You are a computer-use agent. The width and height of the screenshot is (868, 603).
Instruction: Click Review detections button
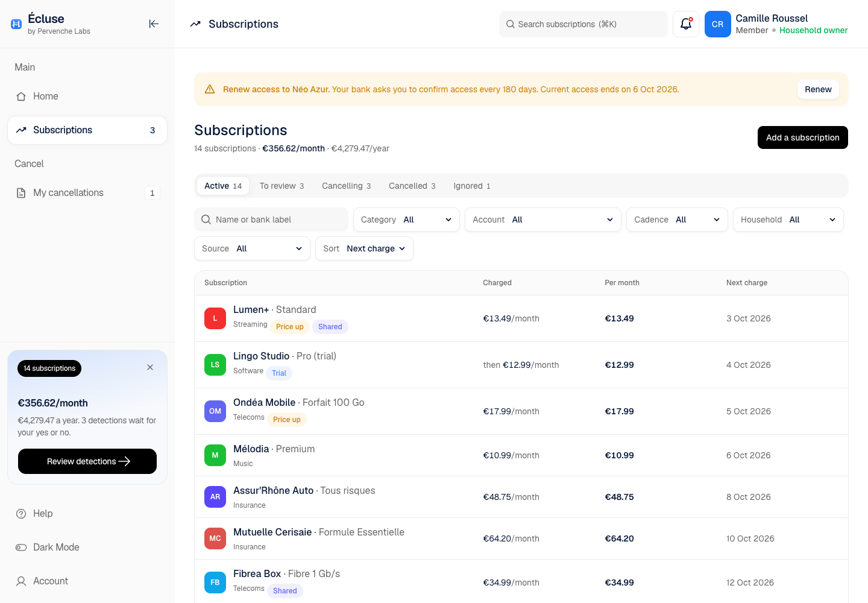pyautogui.click(x=87, y=461)
